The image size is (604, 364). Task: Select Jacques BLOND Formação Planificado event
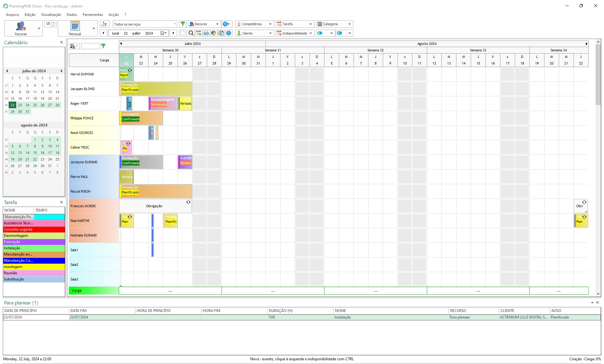156,89
